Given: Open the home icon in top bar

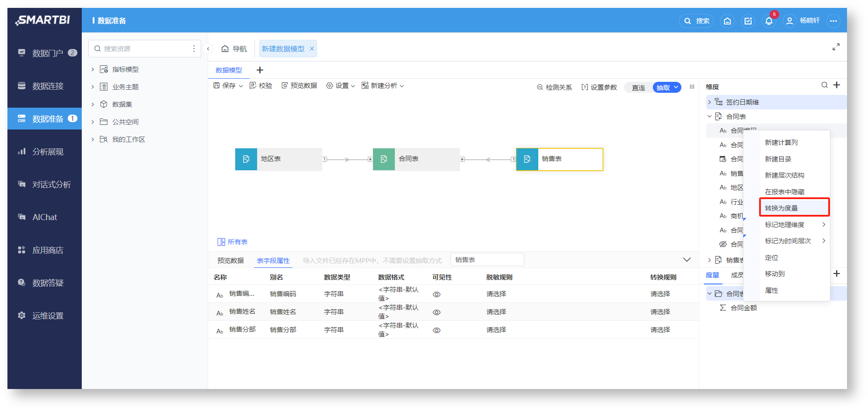Looking at the screenshot, I should (727, 21).
